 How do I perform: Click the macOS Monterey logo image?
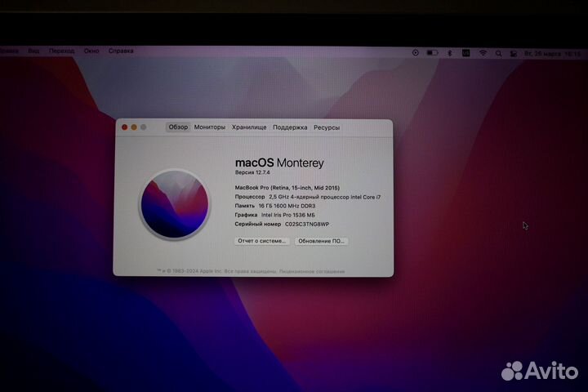[175, 204]
